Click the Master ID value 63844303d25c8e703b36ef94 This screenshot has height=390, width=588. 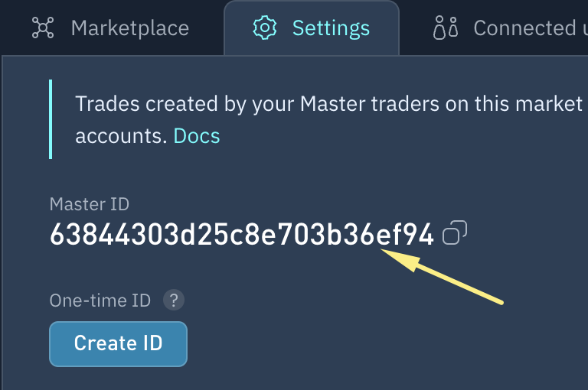pos(241,235)
